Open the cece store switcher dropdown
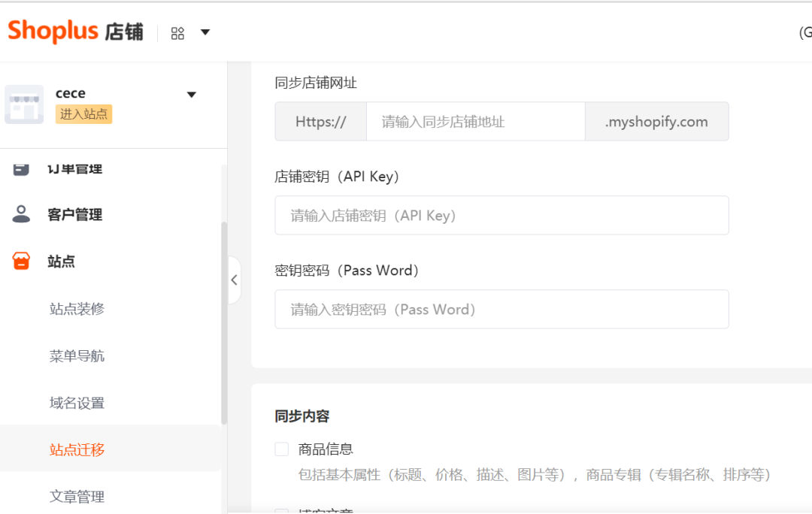 click(x=192, y=94)
